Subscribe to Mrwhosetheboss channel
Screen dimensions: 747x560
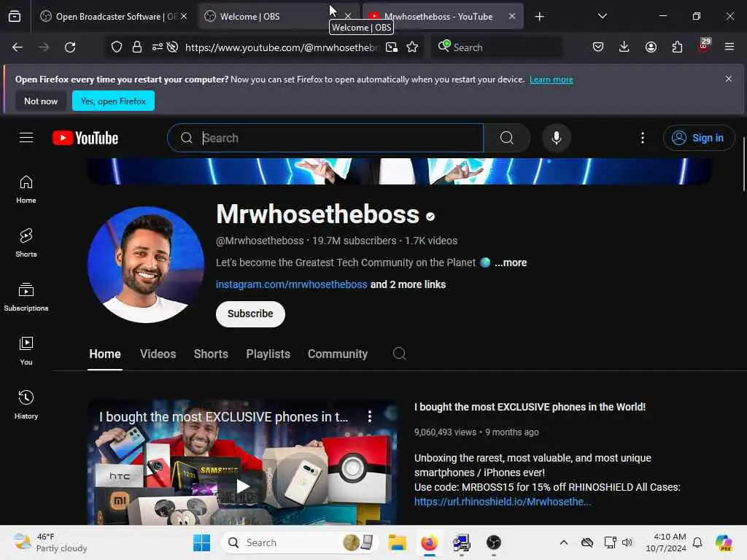click(250, 314)
